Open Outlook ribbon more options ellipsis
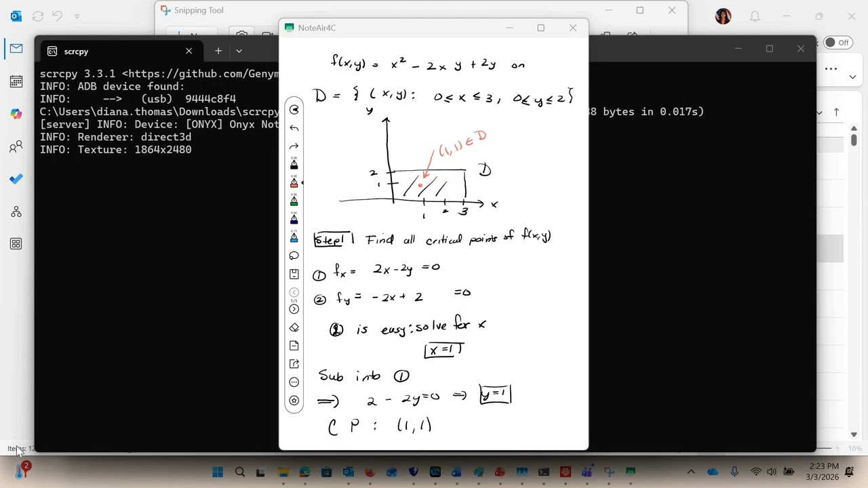Viewport: 868px width, 488px height. pos(831,68)
